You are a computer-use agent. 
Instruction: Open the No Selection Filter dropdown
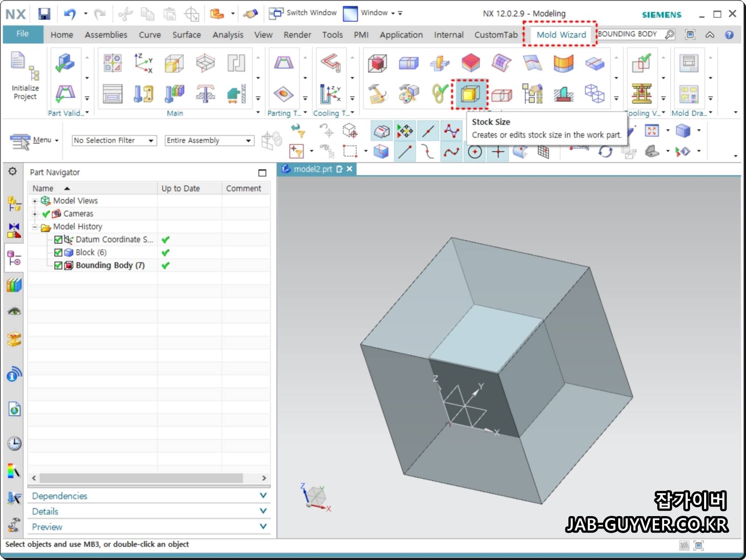pos(114,140)
